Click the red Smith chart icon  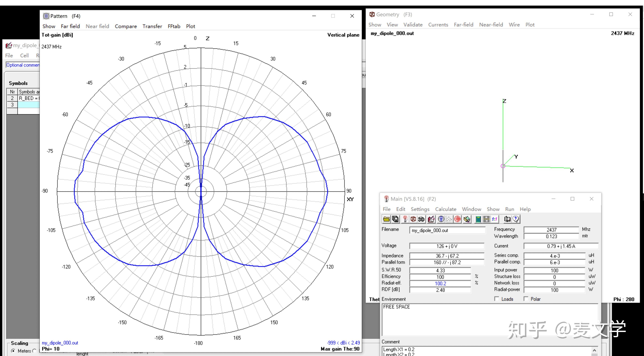457,219
